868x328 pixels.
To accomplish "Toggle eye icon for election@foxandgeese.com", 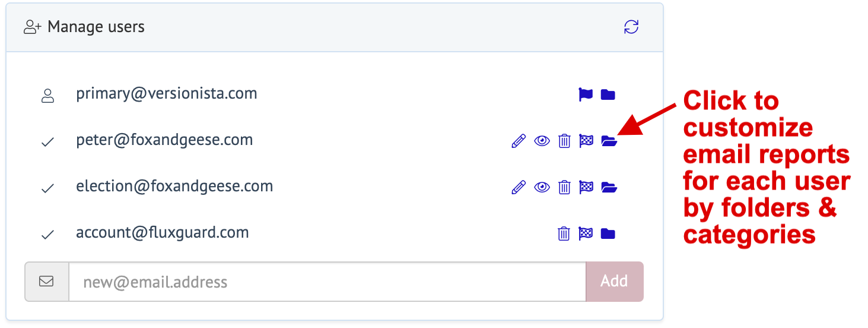I will pos(542,188).
